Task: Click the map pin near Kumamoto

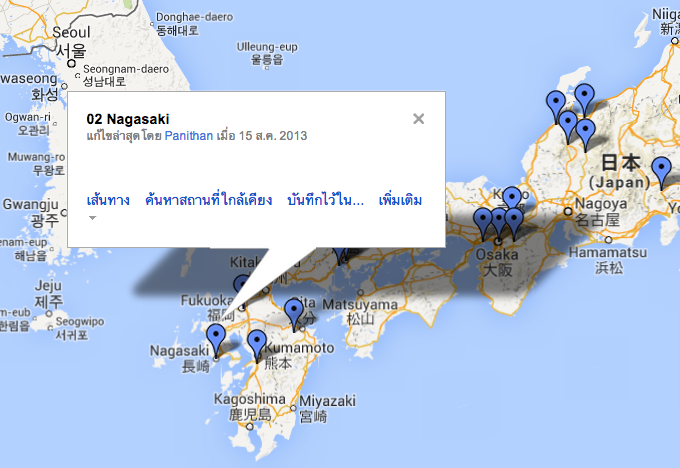Action: [257, 344]
